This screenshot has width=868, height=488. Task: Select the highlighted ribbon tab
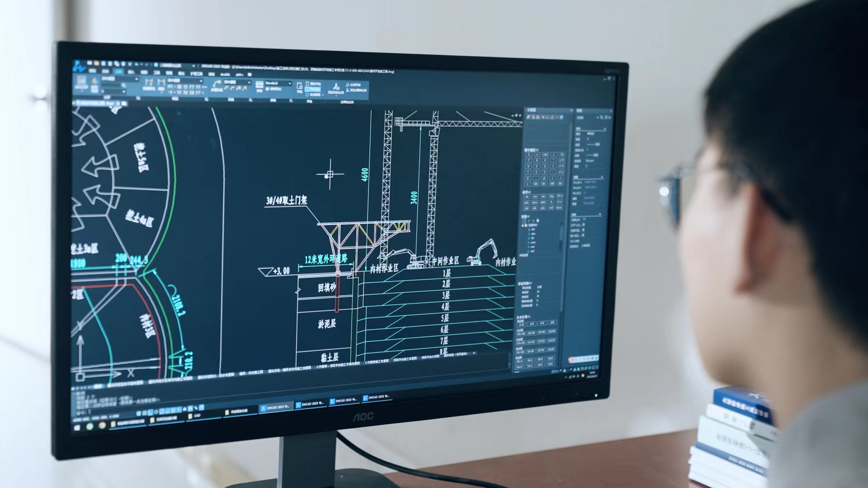[x=118, y=71]
